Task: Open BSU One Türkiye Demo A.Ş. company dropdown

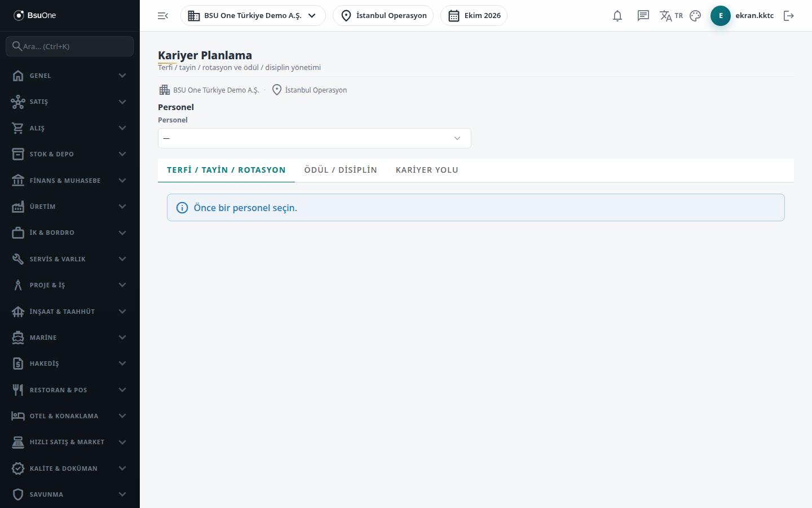Action: click(x=253, y=16)
